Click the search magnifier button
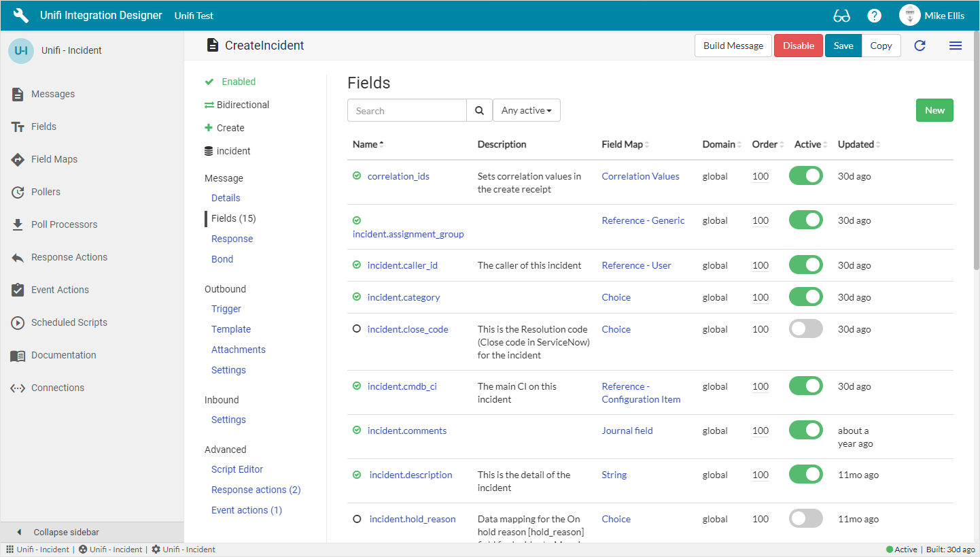Screen dimensions: 980x557 tap(479, 111)
